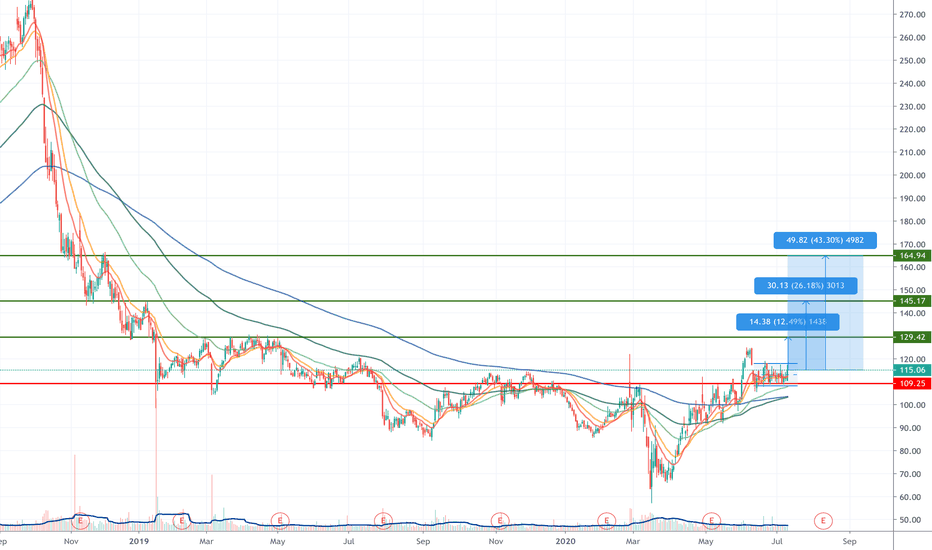Select the 30.13 (26.18%) measurement label
932x550 pixels.
click(805, 285)
